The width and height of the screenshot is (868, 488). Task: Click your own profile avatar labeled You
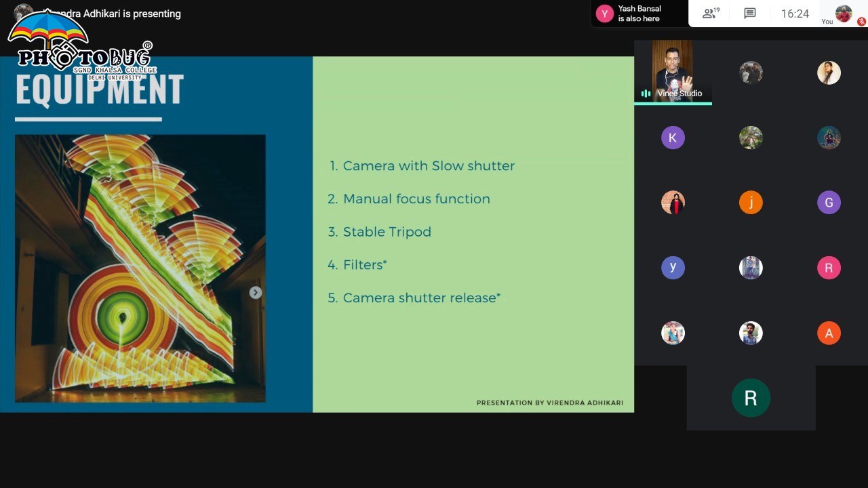pos(843,14)
